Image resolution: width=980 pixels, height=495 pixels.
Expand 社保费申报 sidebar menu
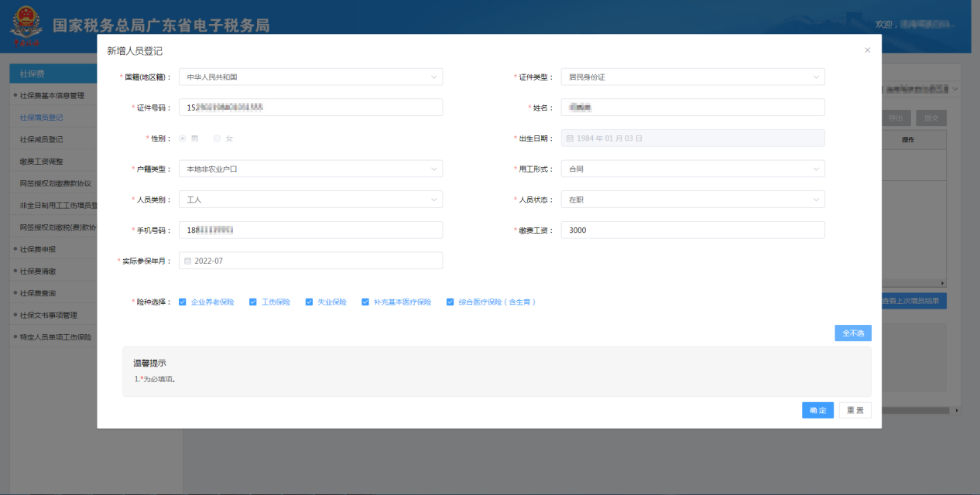(38, 249)
